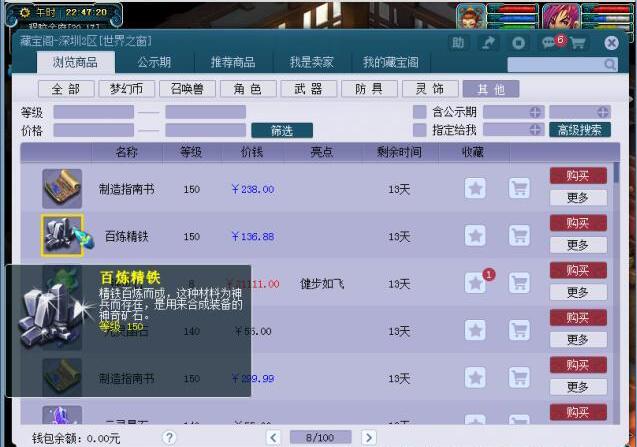
Task: Click the 8/100 page indicator
Action: tap(320, 438)
